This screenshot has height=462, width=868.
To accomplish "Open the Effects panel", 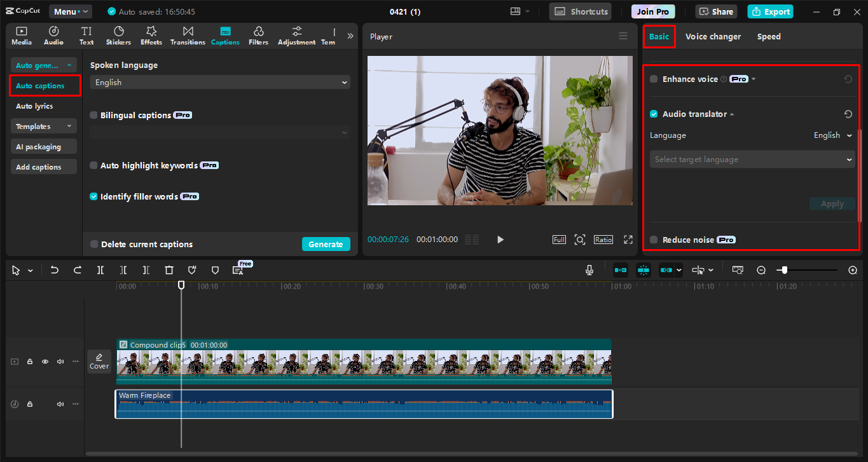I will click(151, 35).
